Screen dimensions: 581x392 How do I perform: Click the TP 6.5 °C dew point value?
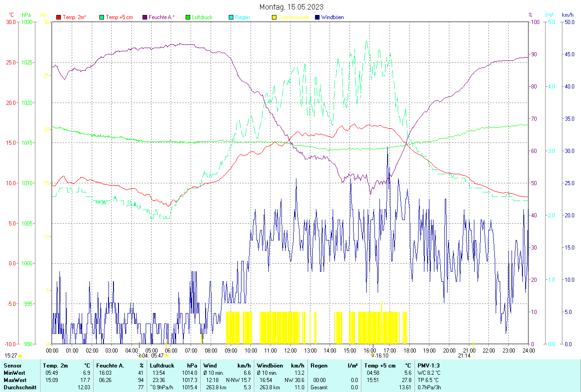point(429,380)
